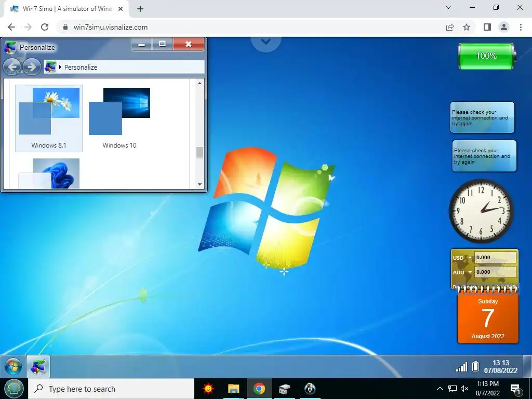
Task: Click the 1:13 PM clock in the host tray
Action: tap(488, 389)
